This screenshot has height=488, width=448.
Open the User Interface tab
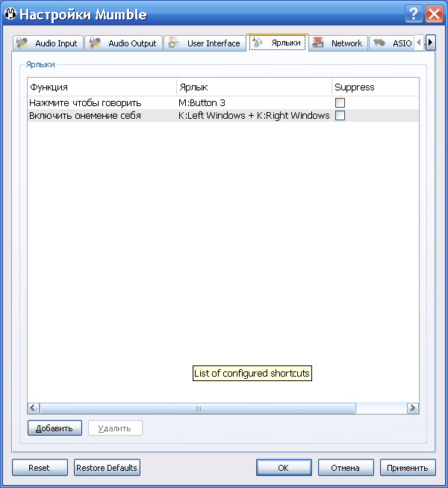point(205,43)
